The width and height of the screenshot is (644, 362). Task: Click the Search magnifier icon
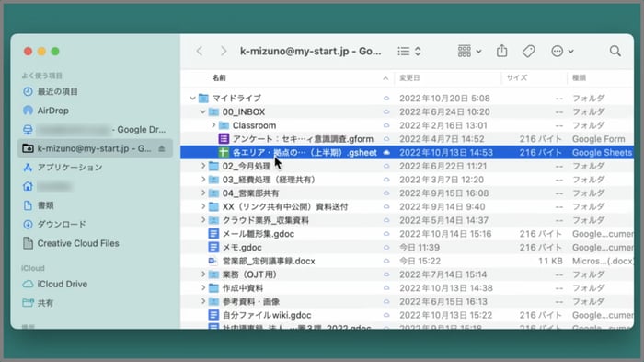(615, 51)
